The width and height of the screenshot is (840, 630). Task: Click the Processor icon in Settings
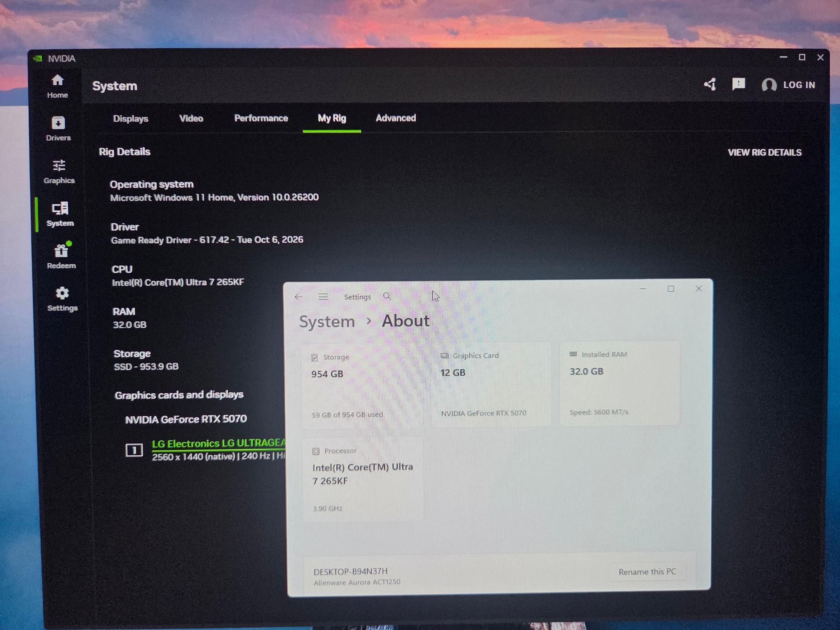coord(316,451)
